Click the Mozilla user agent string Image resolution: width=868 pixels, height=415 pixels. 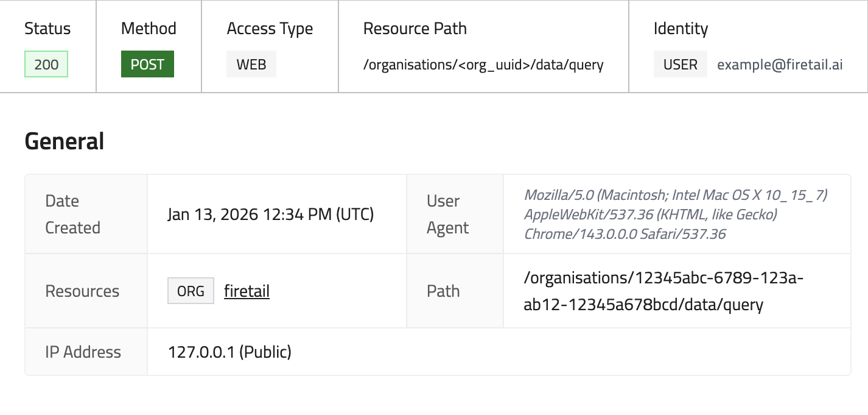[x=676, y=215]
